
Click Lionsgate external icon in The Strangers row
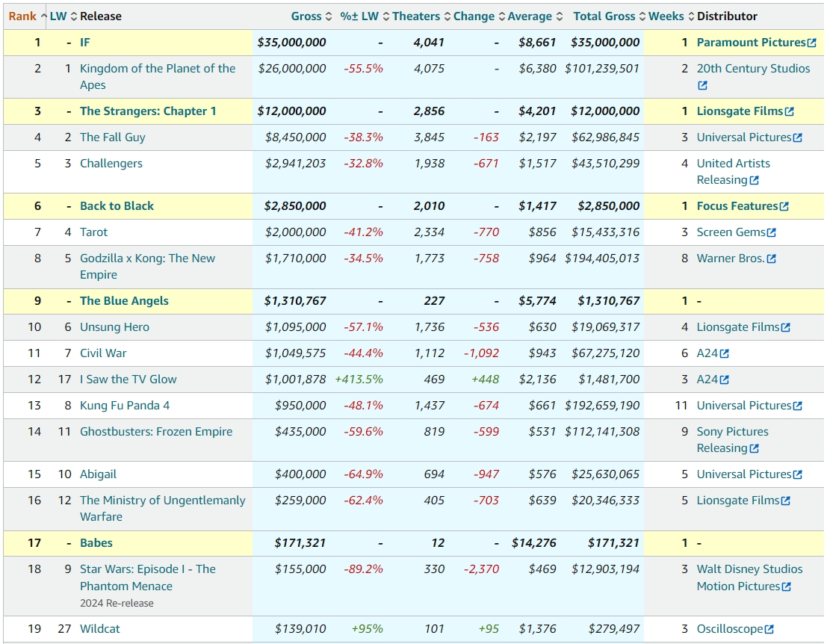pyautogui.click(x=789, y=111)
